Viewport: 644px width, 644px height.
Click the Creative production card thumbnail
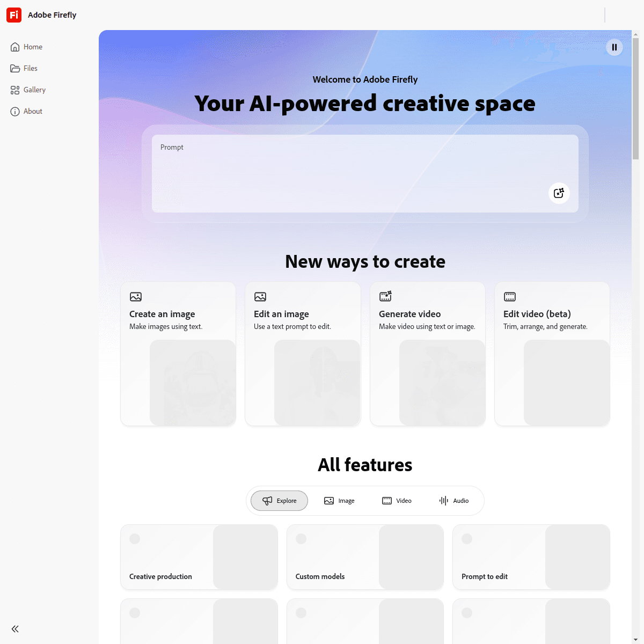(245, 557)
